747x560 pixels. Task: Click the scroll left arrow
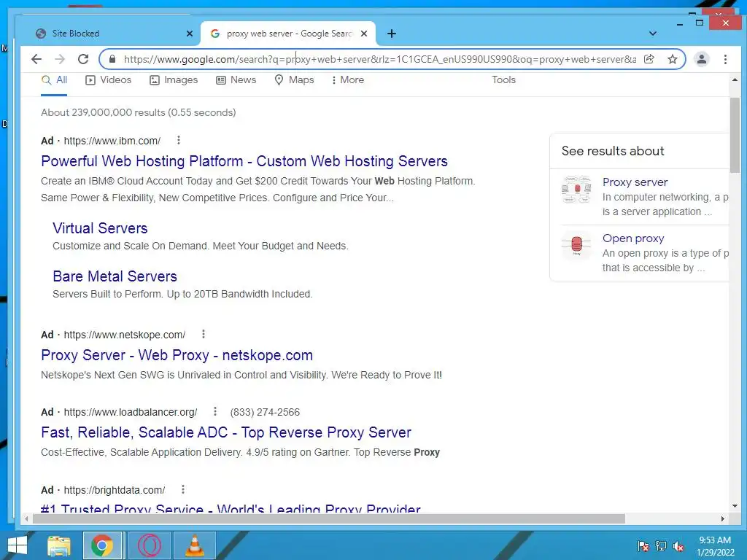[27, 518]
